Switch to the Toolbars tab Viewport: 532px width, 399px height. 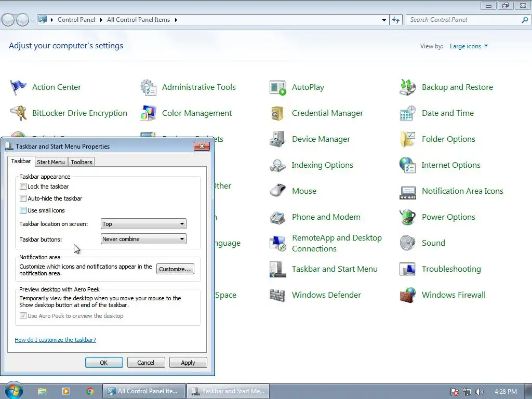tap(82, 162)
